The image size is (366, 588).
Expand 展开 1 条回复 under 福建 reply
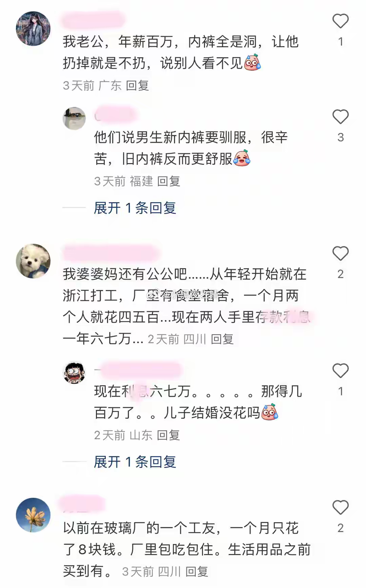point(135,208)
